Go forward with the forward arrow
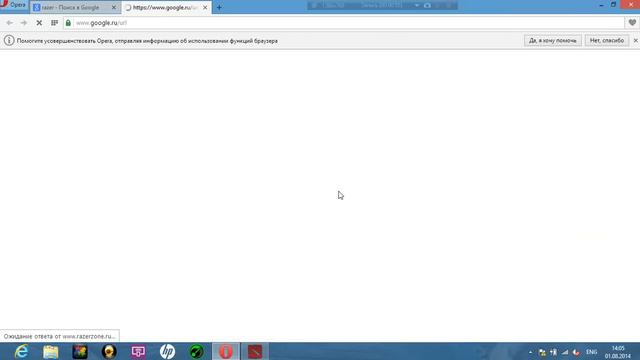The image size is (640, 360). [24, 23]
